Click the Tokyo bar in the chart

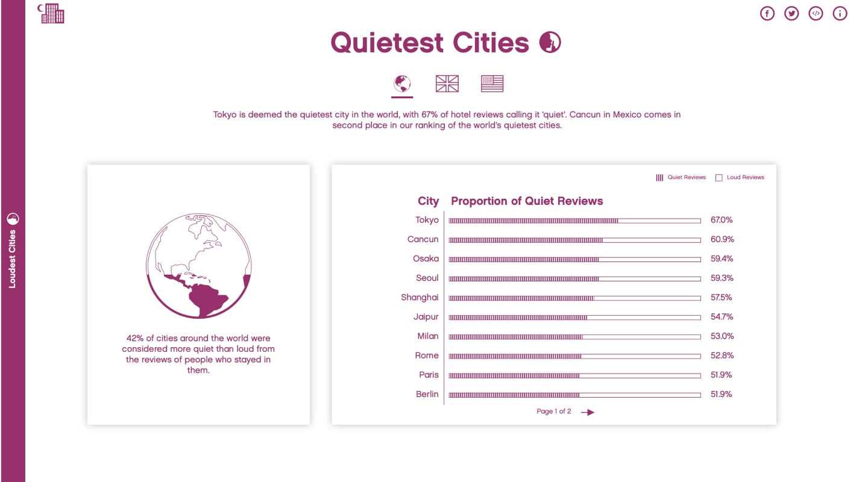coord(574,221)
